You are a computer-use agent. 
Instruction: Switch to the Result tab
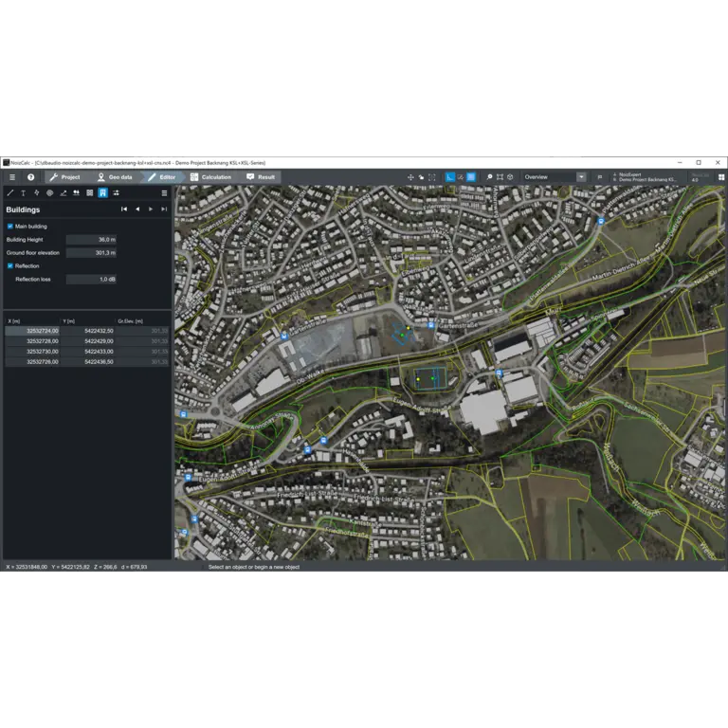[x=261, y=177]
